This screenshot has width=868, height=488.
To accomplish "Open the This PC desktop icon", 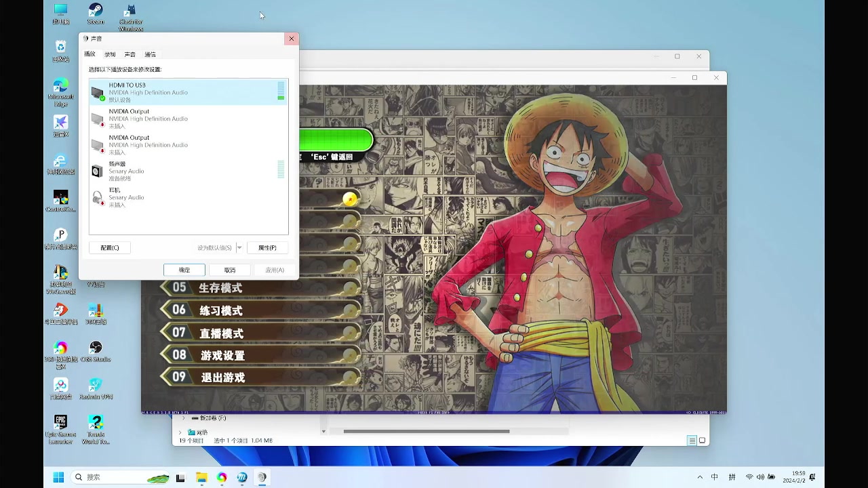I will point(60,14).
